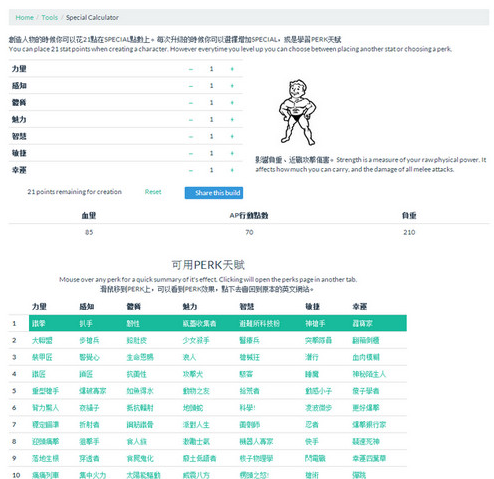This screenshot has height=479, width=494.
Task: Open the 駭客 perk in level 4 row
Action: (246, 374)
